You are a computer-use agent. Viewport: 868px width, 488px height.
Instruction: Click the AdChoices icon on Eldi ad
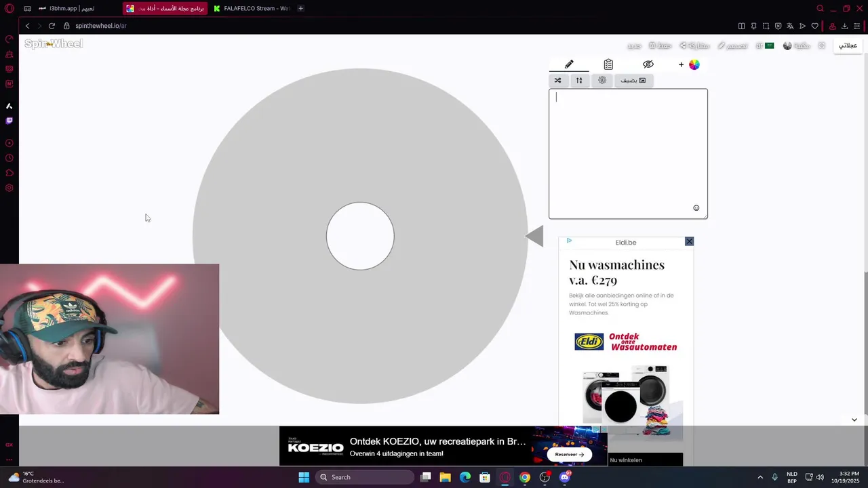[569, 241]
